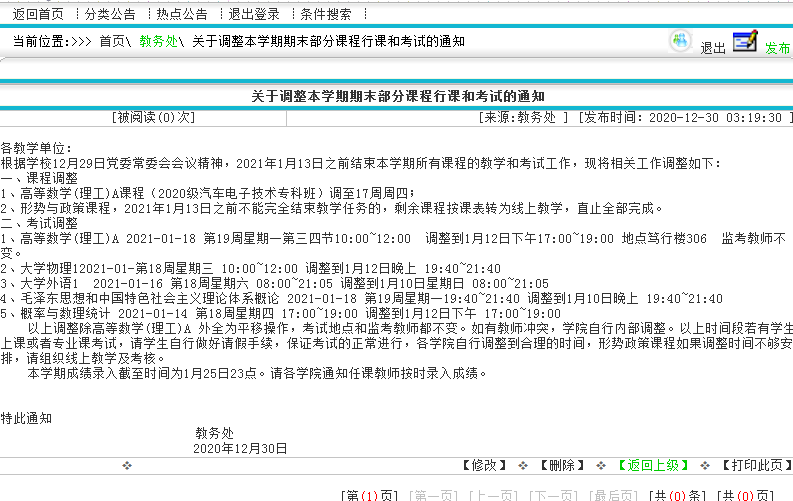The image size is (793, 501).
Task: Go to next page via 下一页
Action: (x=556, y=495)
